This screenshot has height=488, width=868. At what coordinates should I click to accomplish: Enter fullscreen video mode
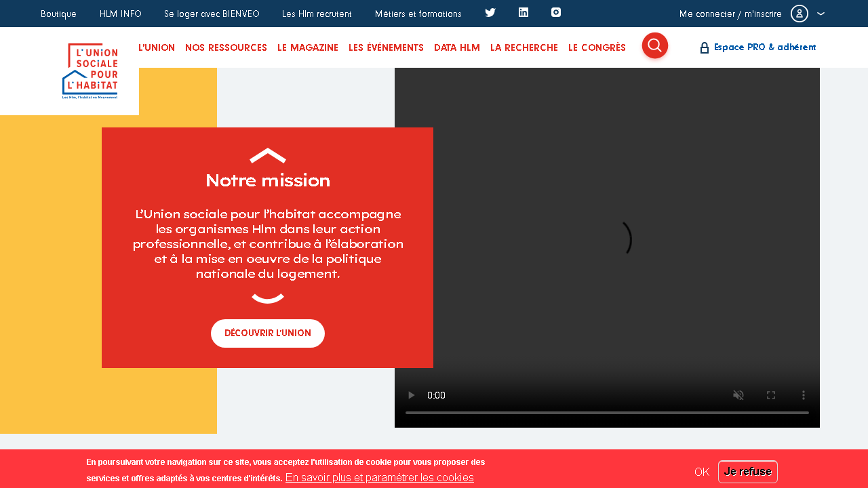coord(771,395)
